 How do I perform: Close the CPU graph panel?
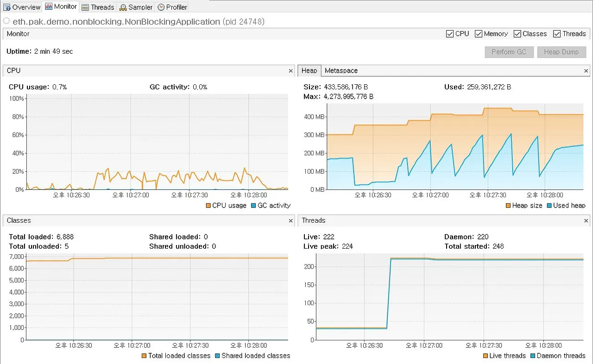[x=290, y=71]
